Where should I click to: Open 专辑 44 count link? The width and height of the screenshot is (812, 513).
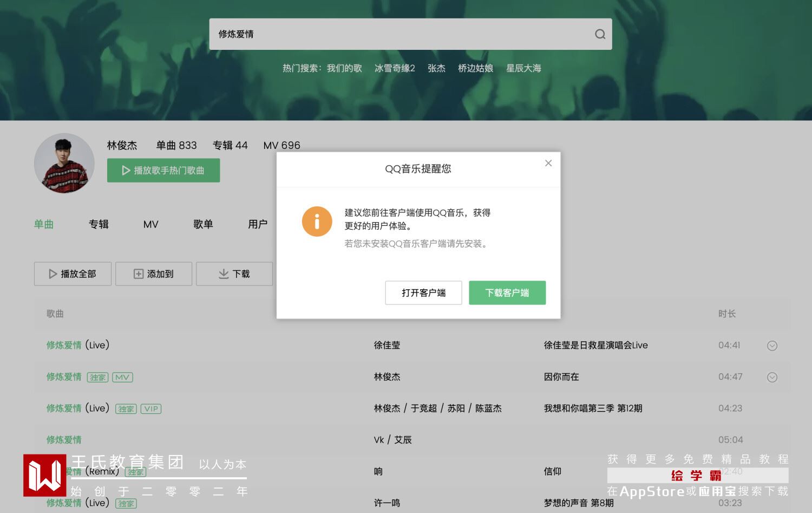[x=230, y=145]
